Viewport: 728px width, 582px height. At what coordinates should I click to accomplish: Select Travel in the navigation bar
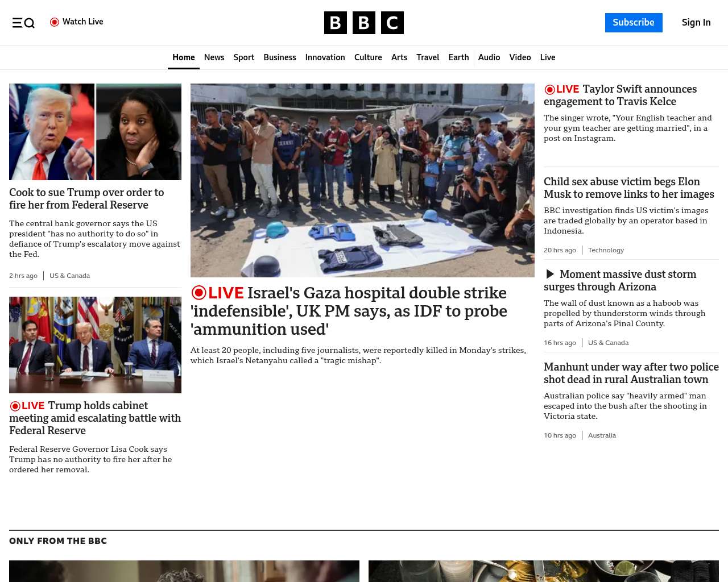(x=428, y=57)
